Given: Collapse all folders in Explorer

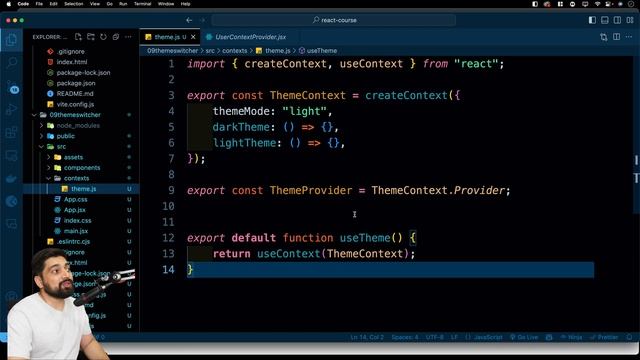Looking at the screenshot, I should point(116,37).
